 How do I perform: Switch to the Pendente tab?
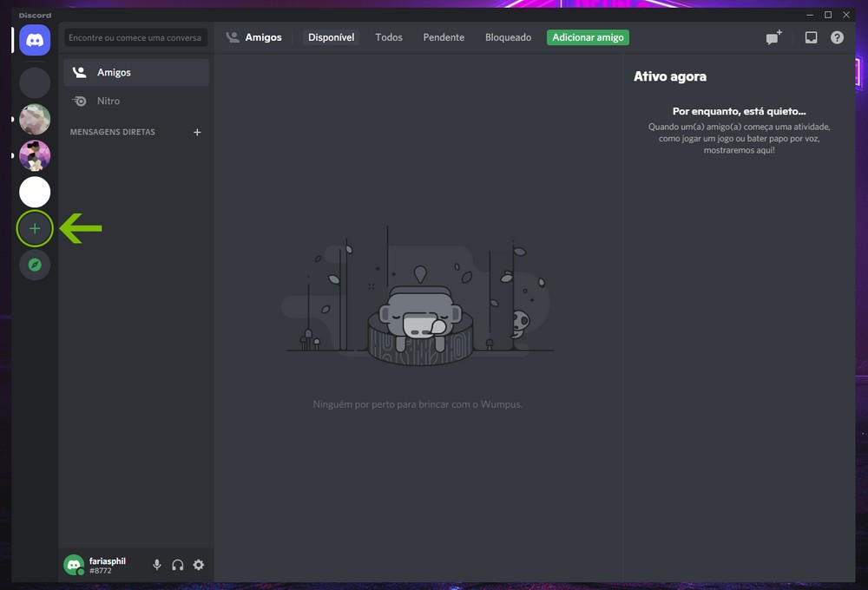click(x=444, y=37)
